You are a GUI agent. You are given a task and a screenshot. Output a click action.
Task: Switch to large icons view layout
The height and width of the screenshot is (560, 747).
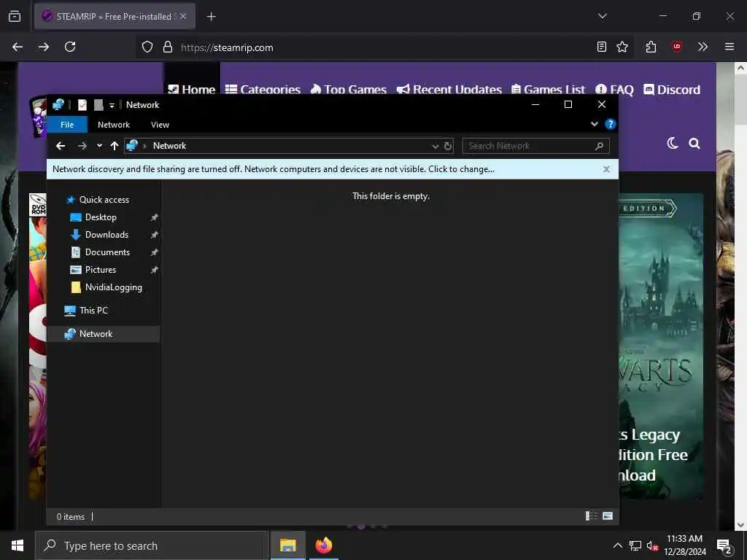point(608,516)
